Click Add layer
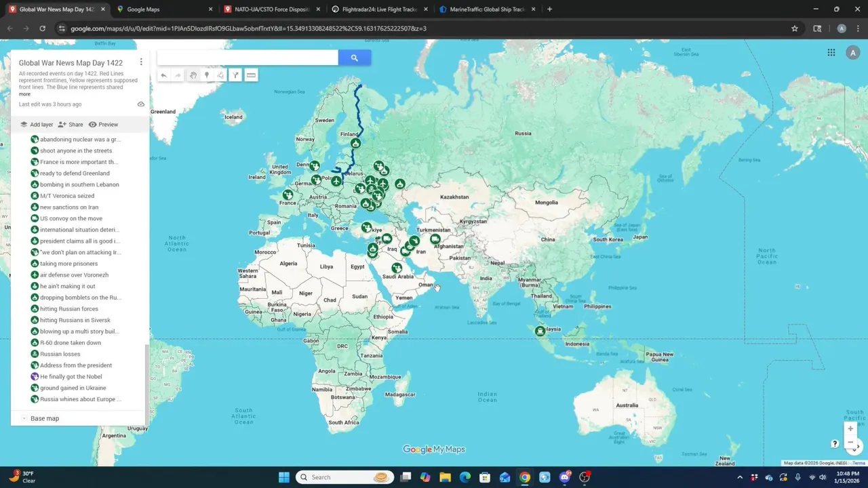868x488 pixels. coord(36,125)
